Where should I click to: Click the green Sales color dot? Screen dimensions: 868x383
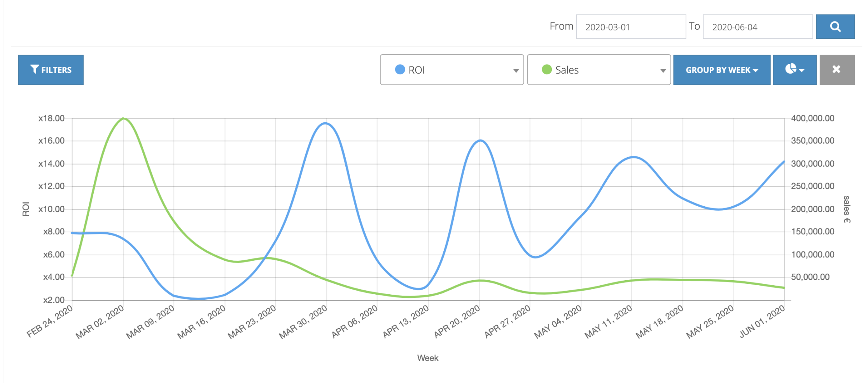pos(547,69)
